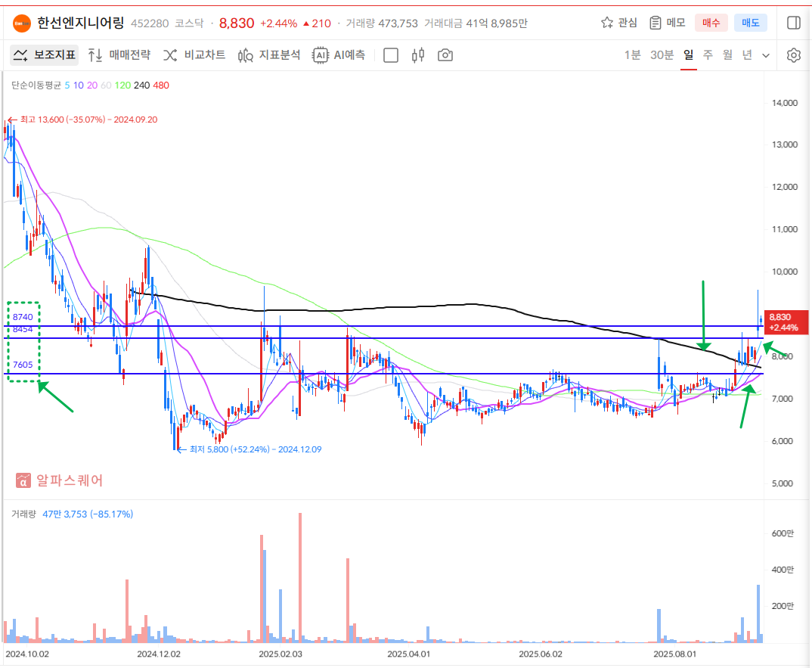Toggle the 120-day moving average
This screenshot has width=812, height=668.
click(x=122, y=85)
